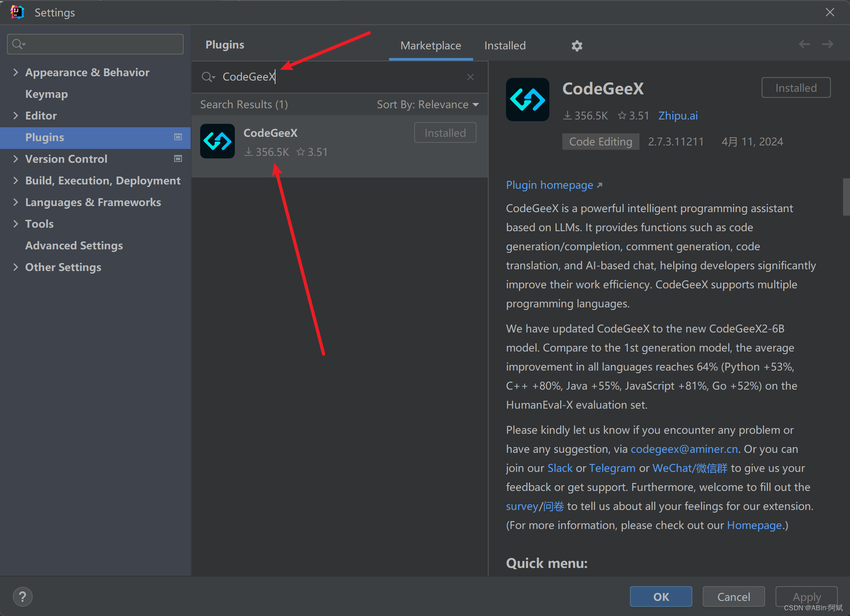Viewport: 850px width, 616px height.
Task: Click Installed button in plugin details
Action: click(796, 88)
